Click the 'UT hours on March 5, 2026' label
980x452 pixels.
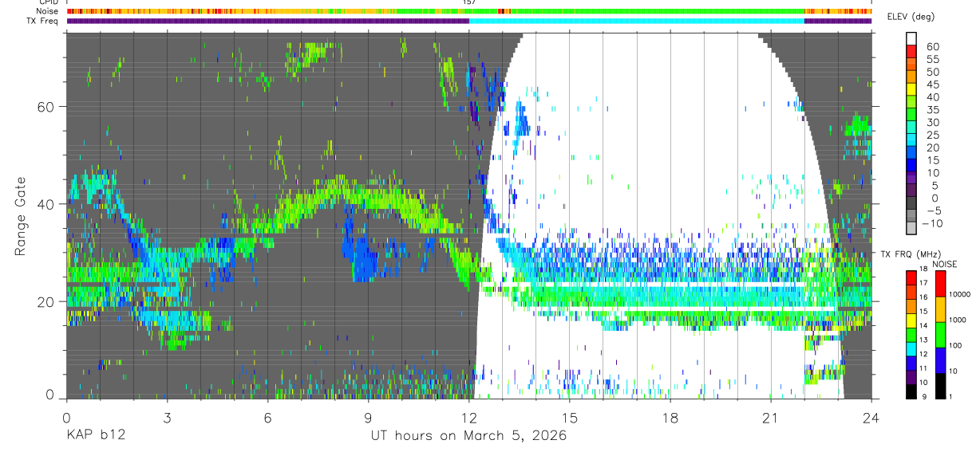click(x=468, y=436)
